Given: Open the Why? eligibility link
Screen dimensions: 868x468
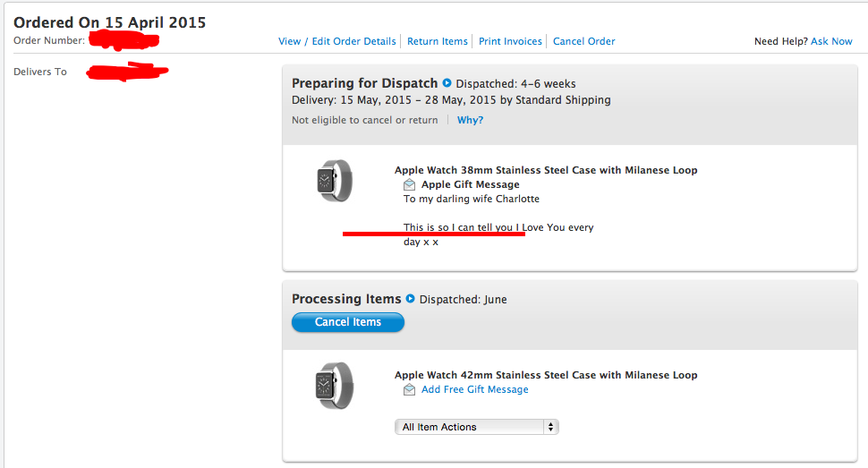Looking at the screenshot, I should tap(470, 120).
